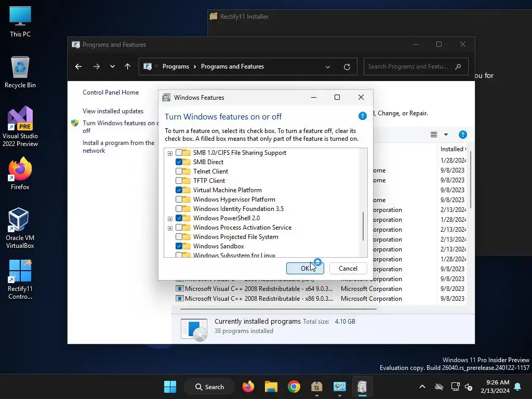The height and width of the screenshot is (399, 532).
Task: Open Firefox in the taskbar
Action: click(x=248, y=387)
